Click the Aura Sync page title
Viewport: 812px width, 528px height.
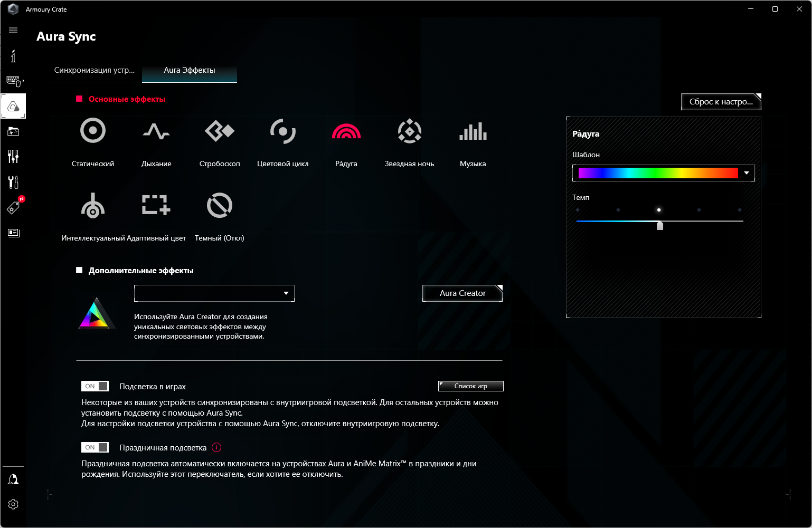tap(66, 36)
